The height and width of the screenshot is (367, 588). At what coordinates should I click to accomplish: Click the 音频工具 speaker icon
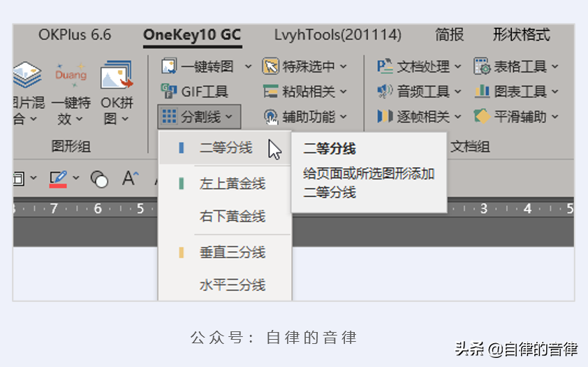[385, 91]
